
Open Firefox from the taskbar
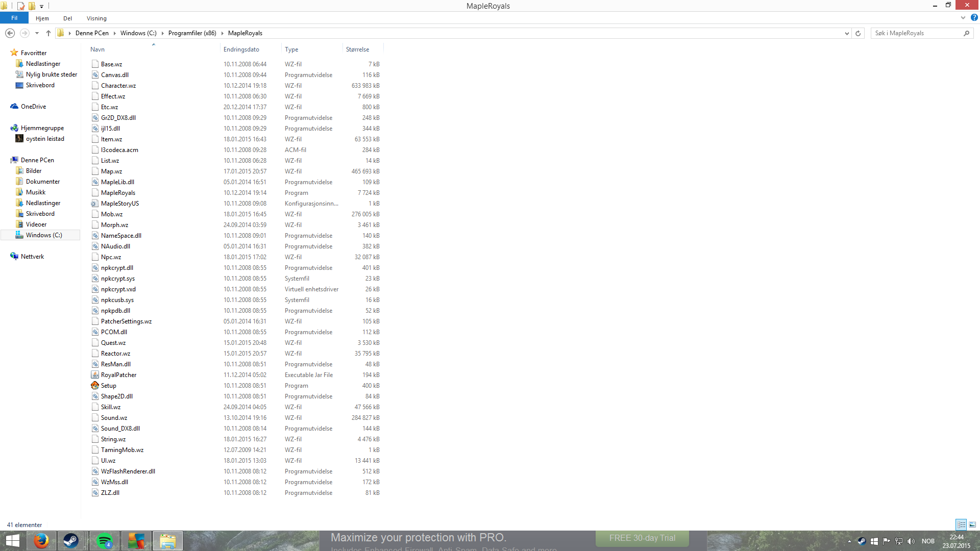click(41, 541)
